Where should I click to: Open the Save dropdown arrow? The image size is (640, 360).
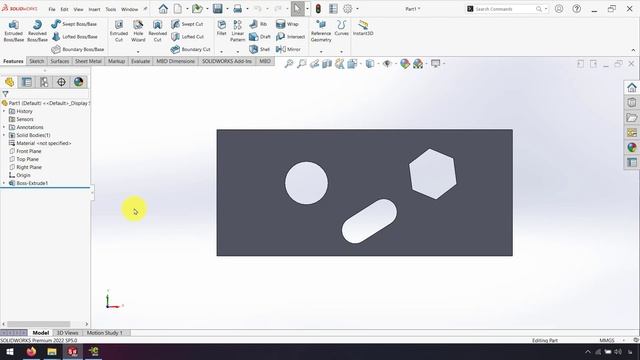pos(227,9)
